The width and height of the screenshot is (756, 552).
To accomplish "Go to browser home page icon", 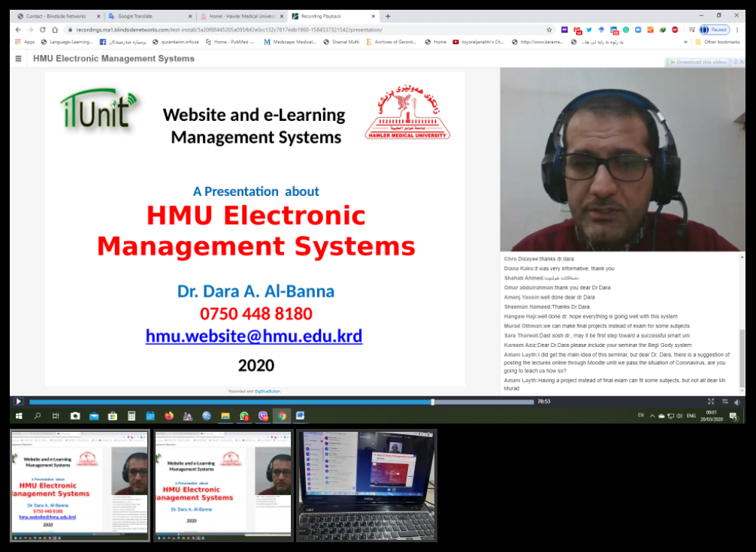I will pyautogui.click(x=55, y=30).
